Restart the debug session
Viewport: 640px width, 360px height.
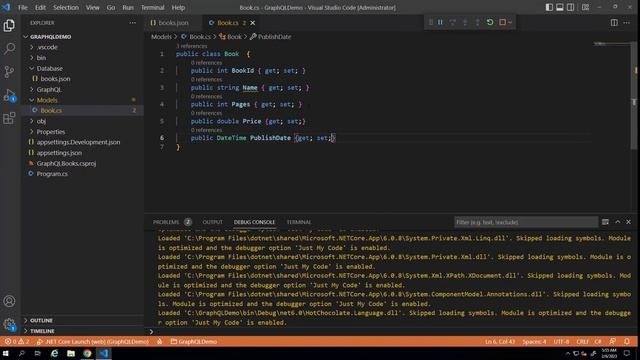click(490, 22)
